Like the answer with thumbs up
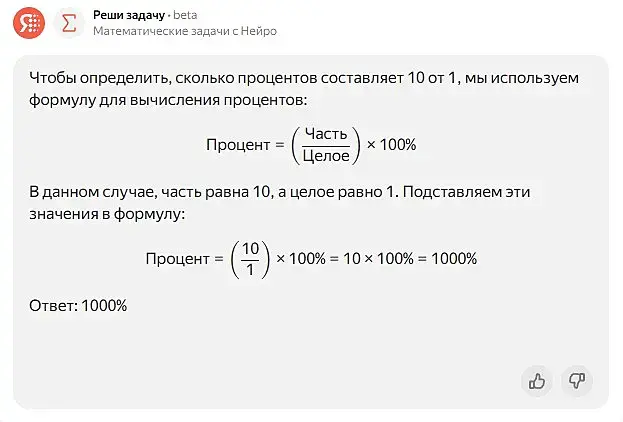Image resolution: width=623 pixels, height=422 pixels. click(537, 380)
